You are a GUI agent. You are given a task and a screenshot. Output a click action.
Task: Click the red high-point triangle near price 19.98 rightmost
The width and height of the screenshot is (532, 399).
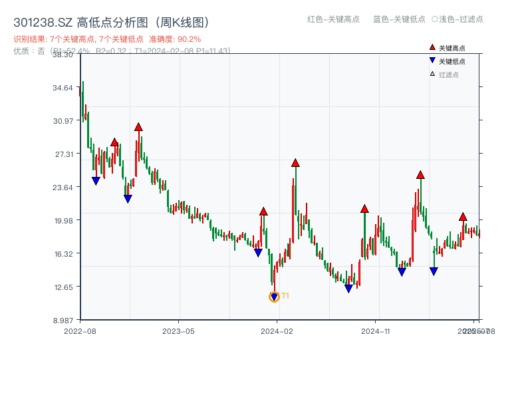[464, 215]
